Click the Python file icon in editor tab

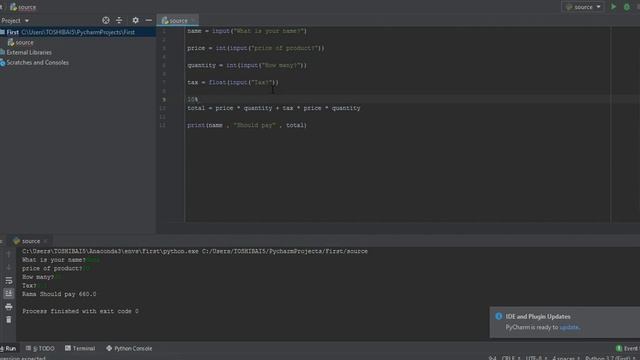(165, 20)
